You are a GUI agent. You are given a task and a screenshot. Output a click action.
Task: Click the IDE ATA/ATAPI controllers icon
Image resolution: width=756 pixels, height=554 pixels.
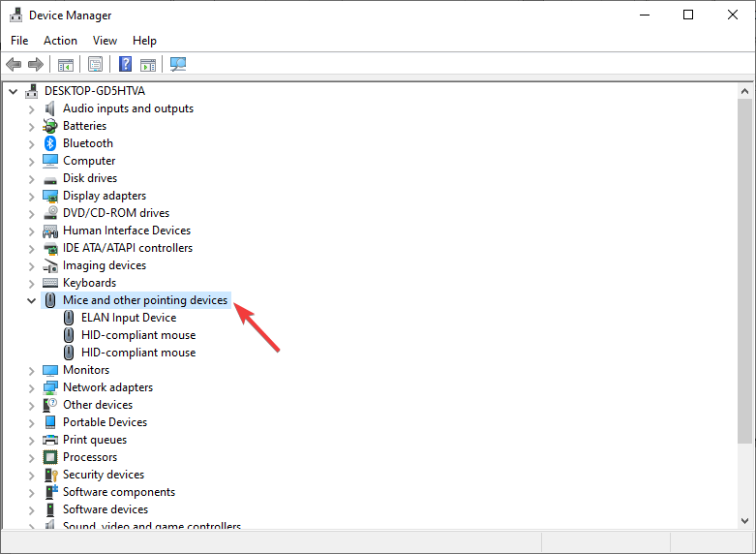click(50, 248)
